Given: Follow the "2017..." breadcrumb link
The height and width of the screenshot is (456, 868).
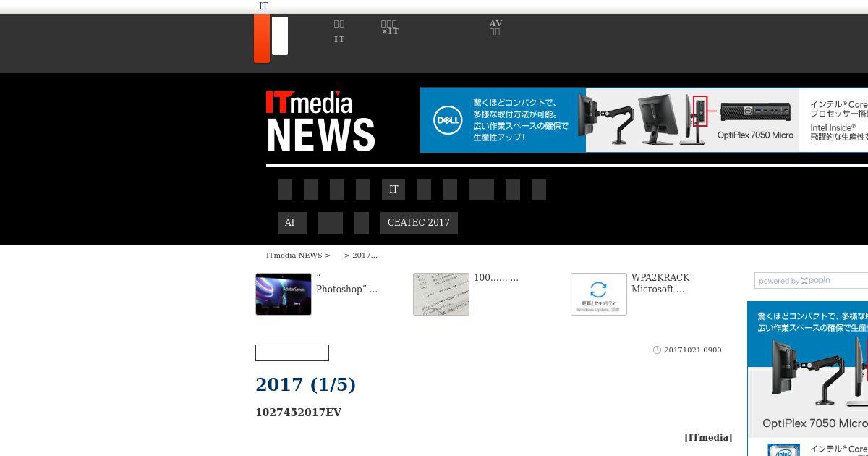Looking at the screenshot, I should tap(365, 255).
